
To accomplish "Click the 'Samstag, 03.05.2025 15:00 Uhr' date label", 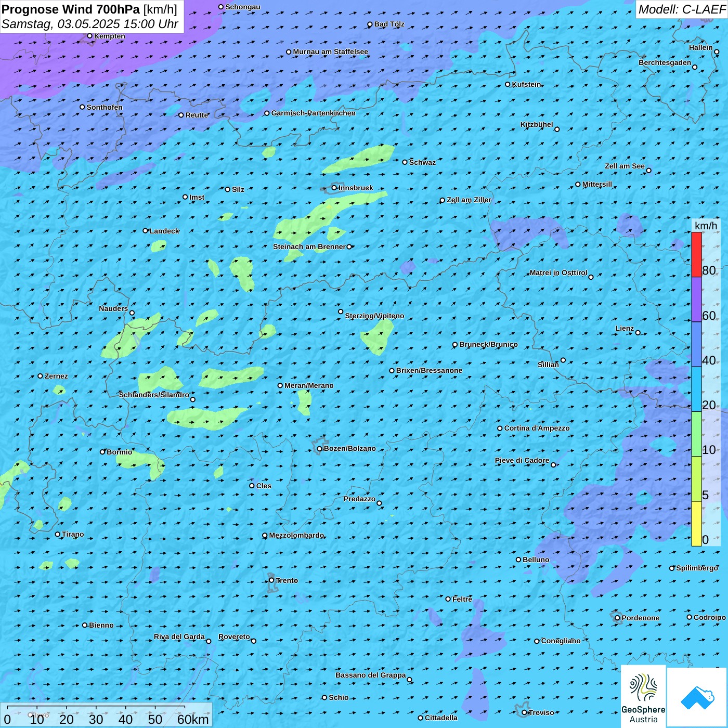I will [90, 24].
